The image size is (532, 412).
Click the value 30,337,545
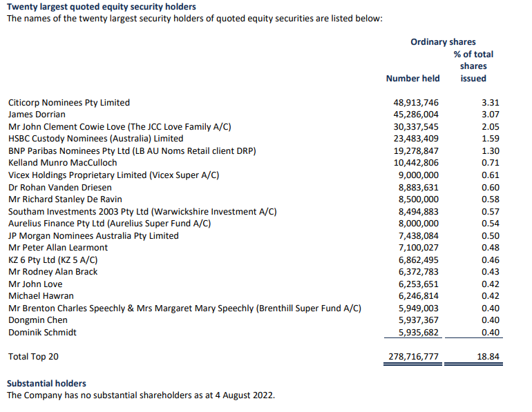[x=416, y=127]
